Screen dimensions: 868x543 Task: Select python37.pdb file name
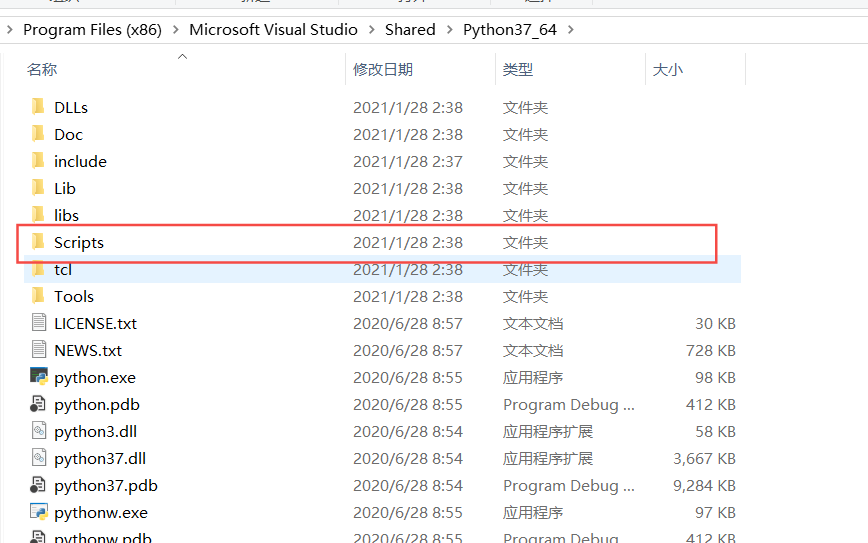(106, 486)
